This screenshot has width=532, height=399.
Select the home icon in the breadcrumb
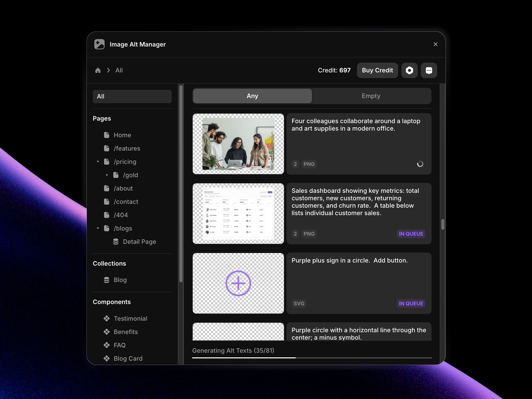click(98, 70)
